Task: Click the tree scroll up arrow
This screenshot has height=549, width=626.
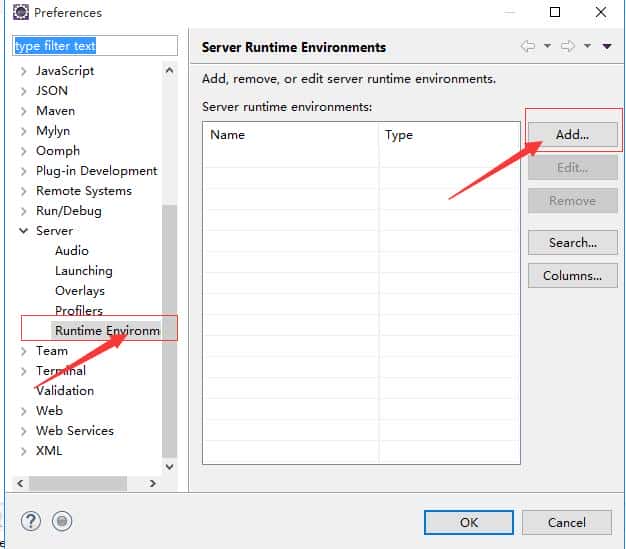Action: pos(169,71)
